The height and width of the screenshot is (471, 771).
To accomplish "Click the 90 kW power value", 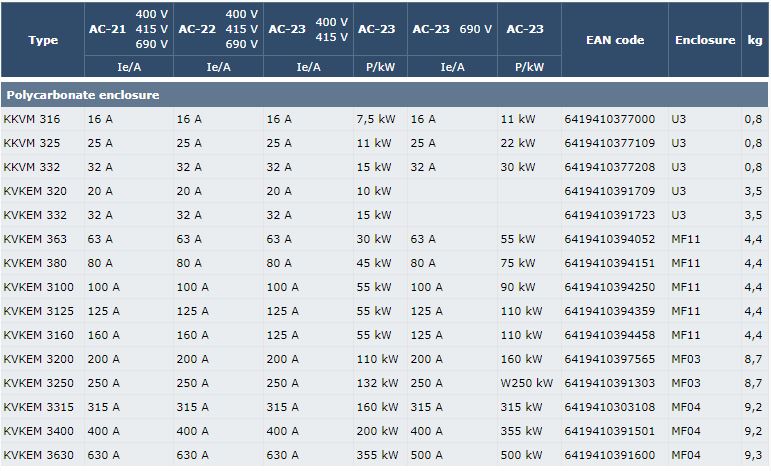I will 518,287.
